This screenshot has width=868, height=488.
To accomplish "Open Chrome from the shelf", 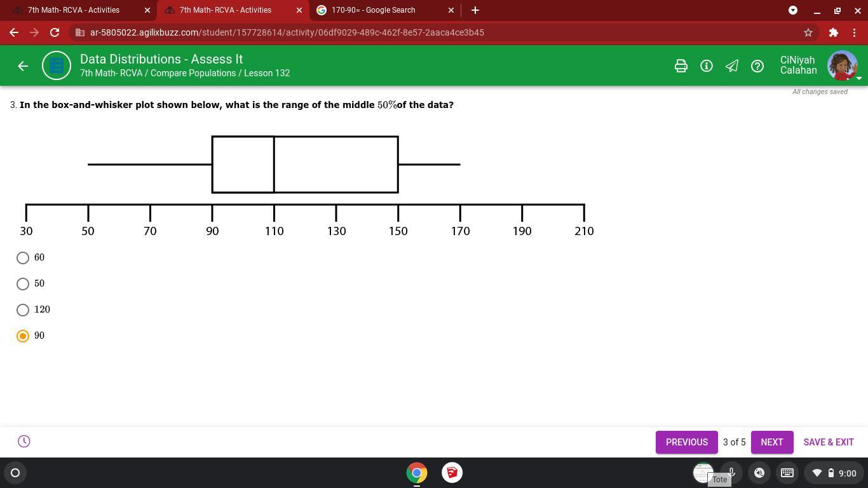I will [417, 473].
